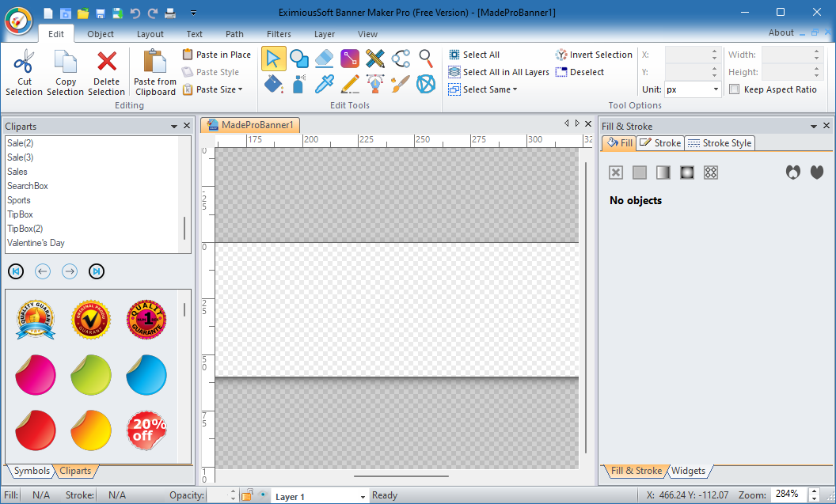Select the Eyedropper tool
The image size is (836, 504).
[x=325, y=83]
